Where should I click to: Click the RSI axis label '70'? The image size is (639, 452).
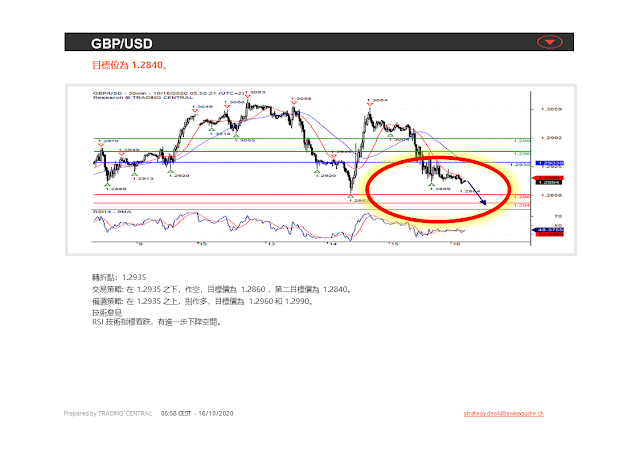(x=558, y=216)
